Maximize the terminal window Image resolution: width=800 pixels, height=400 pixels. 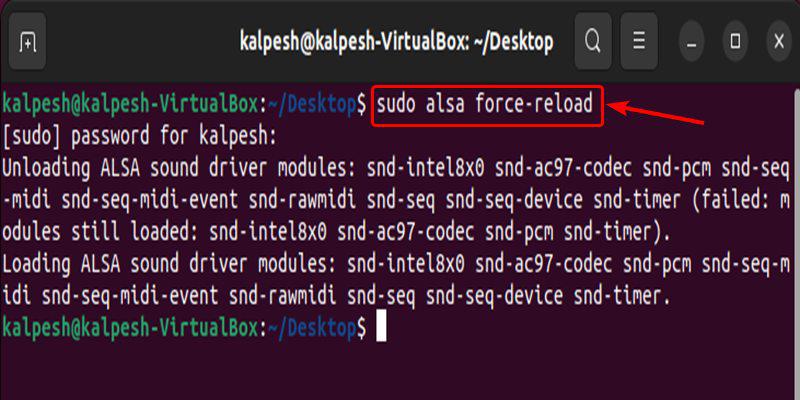click(x=735, y=42)
